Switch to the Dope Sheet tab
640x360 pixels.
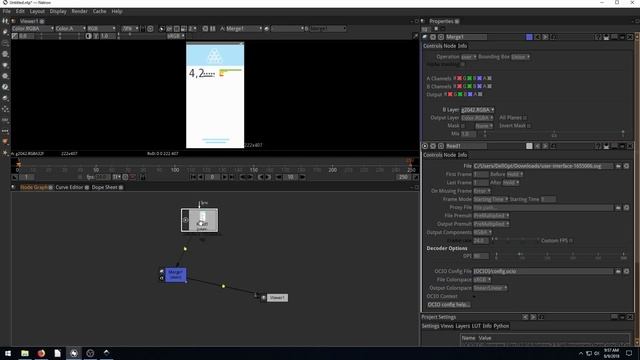104,187
